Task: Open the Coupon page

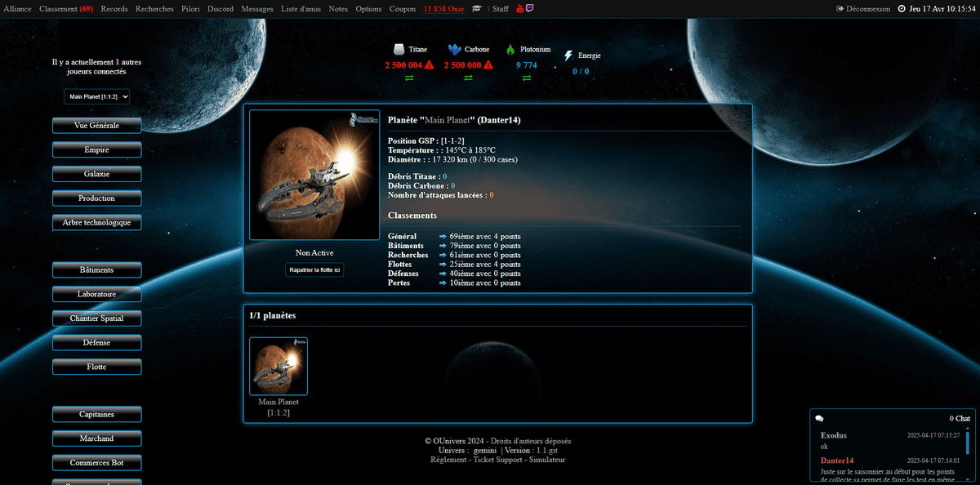Action: [x=403, y=8]
